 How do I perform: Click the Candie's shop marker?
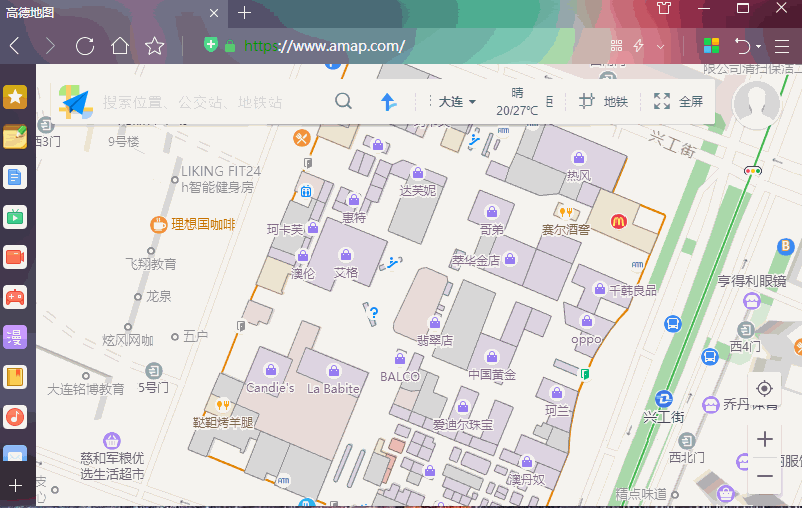tap(271, 369)
